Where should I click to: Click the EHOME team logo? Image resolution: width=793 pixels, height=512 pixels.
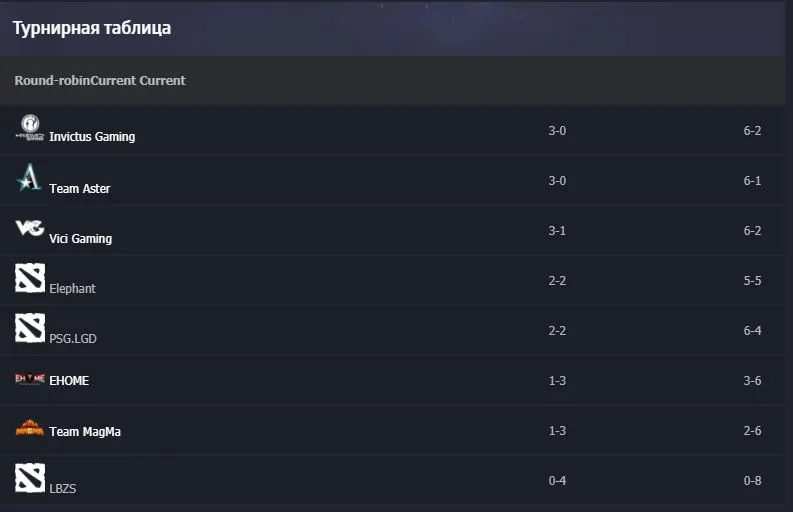coord(30,379)
